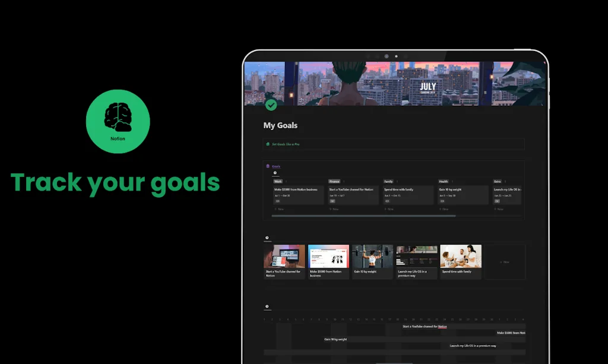608x364 pixels.
Task: Open gallery thumbnail Make $5000 from Notion business
Action: pos(328,262)
